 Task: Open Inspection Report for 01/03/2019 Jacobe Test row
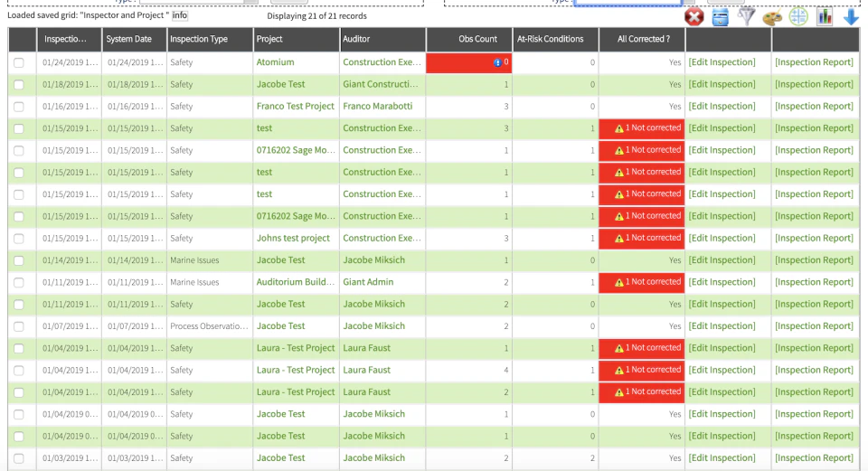click(x=815, y=457)
